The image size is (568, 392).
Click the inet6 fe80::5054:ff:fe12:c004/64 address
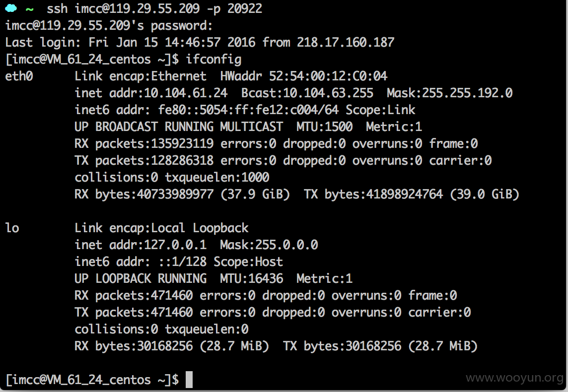[248, 110]
